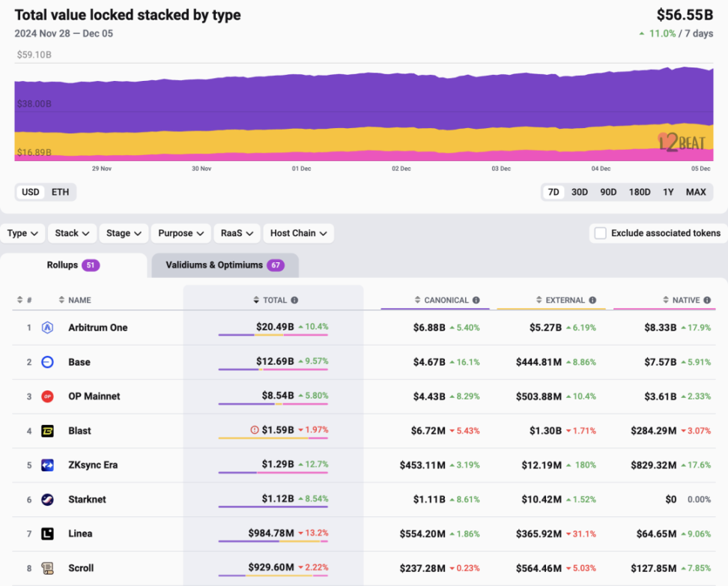The width and height of the screenshot is (728, 586).
Task: Switch chart currency to ETH
Action: coord(60,192)
